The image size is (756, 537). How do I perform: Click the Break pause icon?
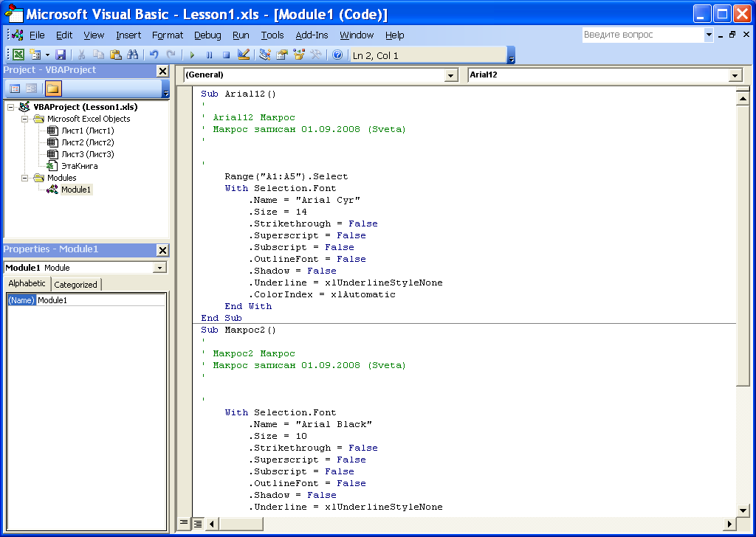point(209,55)
